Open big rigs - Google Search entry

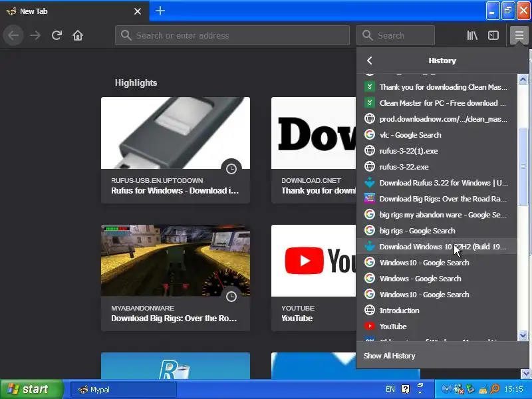click(x=437, y=231)
